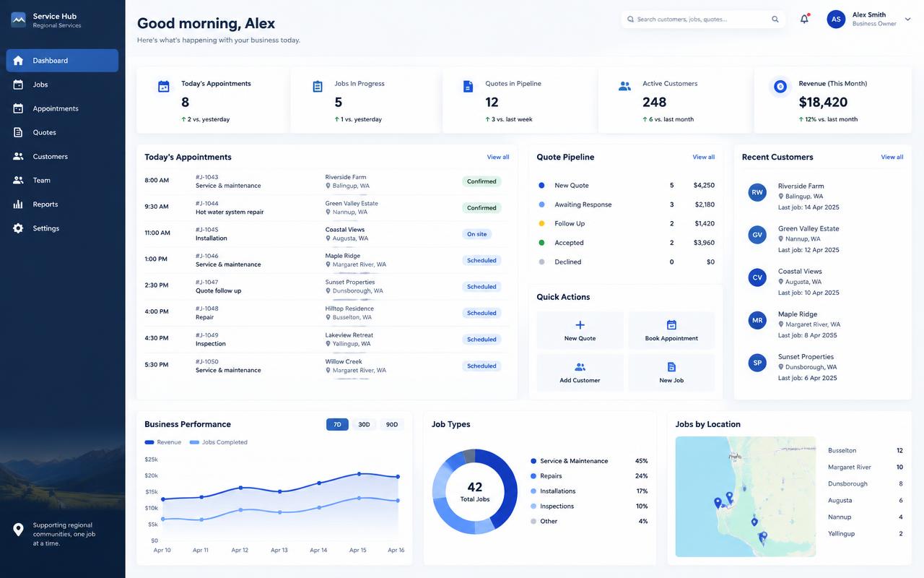Click the Jobs by Location map
924x578 pixels.
point(746,496)
